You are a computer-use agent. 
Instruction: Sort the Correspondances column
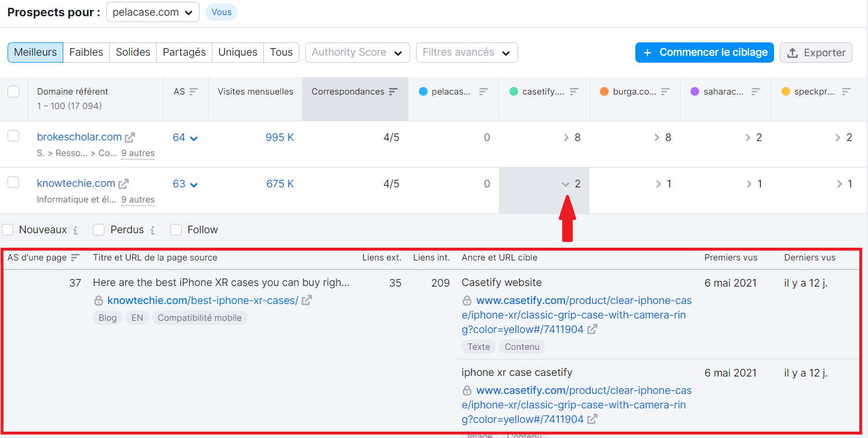coord(394,91)
